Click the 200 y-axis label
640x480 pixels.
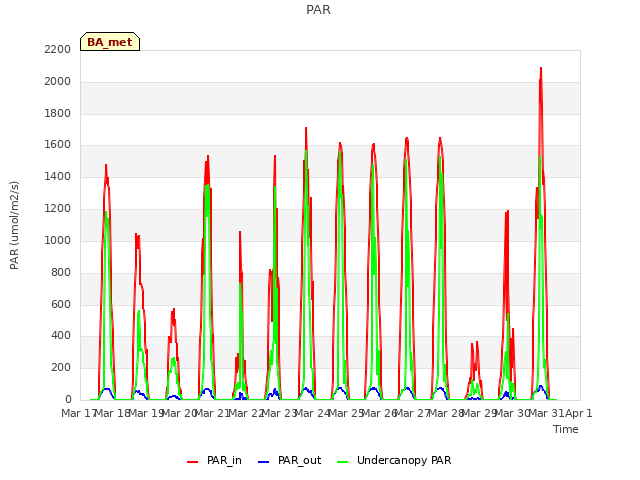tap(61, 367)
